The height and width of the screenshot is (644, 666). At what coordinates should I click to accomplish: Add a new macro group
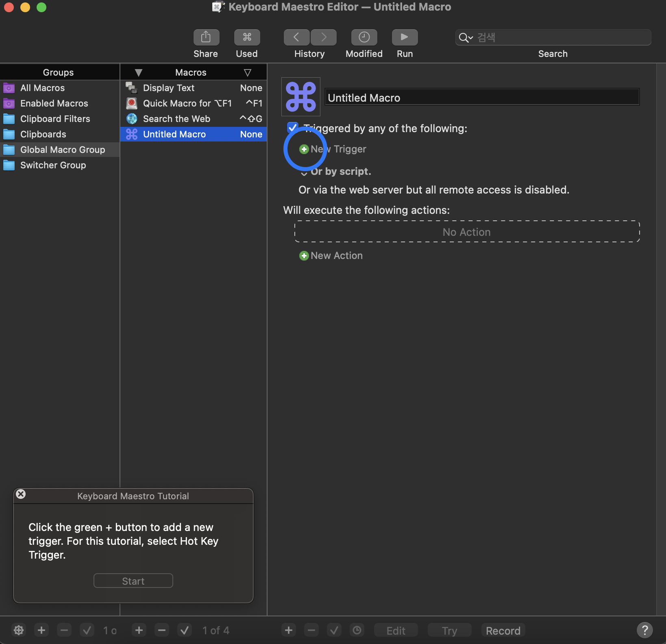point(41,631)
